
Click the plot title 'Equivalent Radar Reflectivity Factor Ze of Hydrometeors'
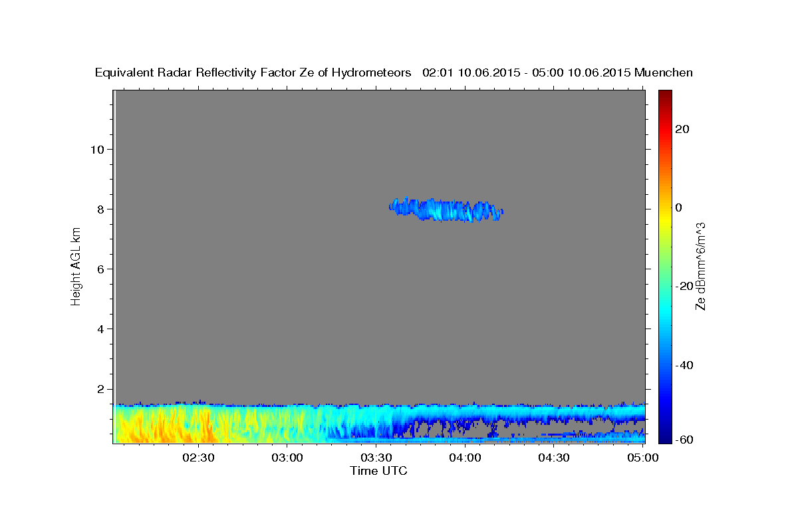point(253,72)
